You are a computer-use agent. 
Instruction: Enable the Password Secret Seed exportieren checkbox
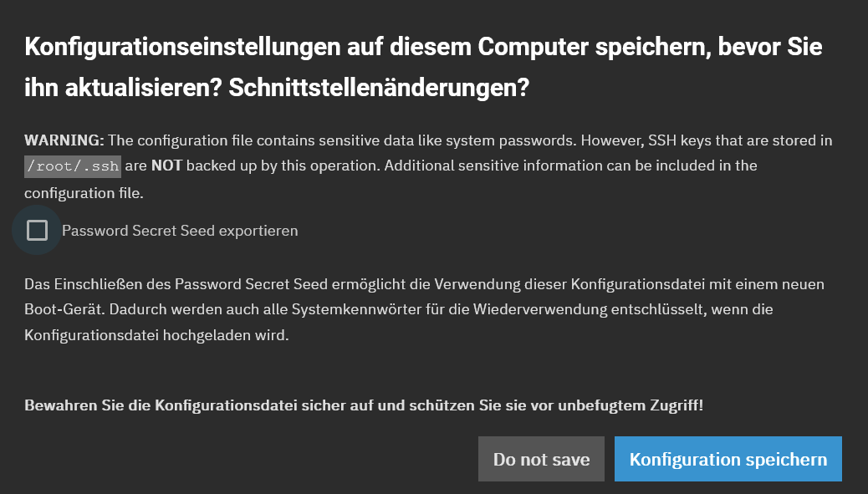pos(37,230)
